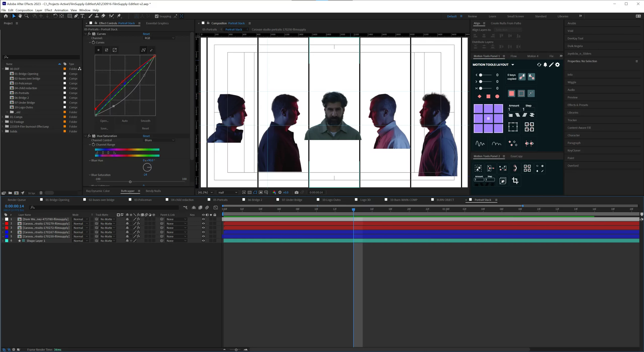Hide Shape Layer 1 with eye toggle

pyautogui.click(x=203, y=241)
